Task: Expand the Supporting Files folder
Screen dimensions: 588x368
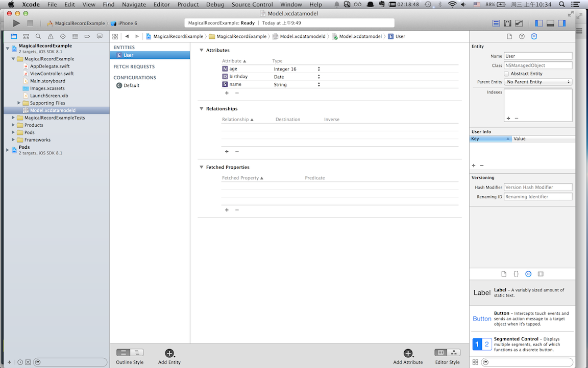Action: tap(19, 103)
